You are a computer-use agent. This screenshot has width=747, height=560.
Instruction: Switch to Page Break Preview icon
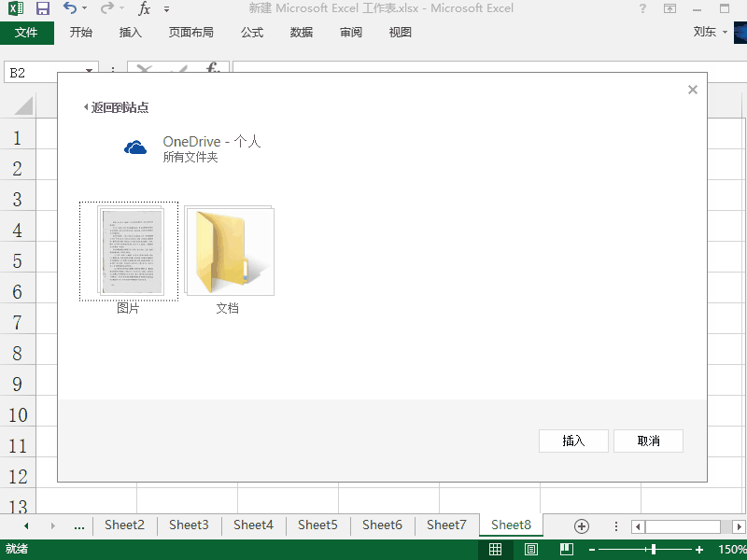click(567, 550)
